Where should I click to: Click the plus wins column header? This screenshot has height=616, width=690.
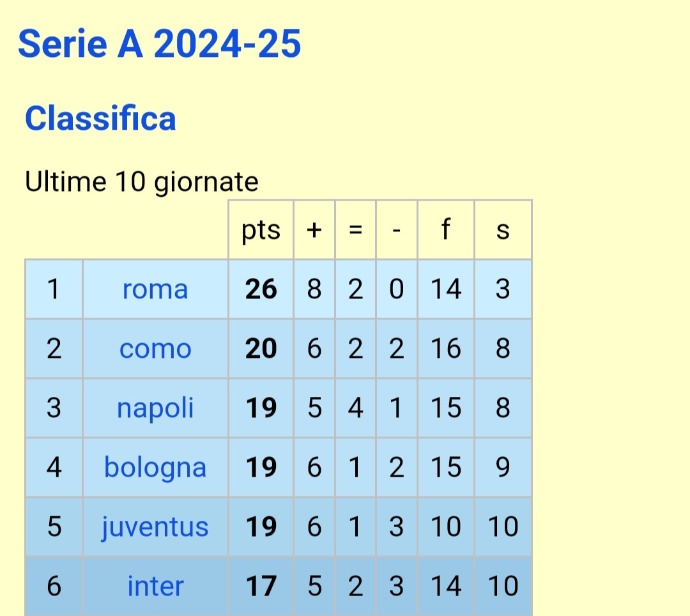(314, 229)
